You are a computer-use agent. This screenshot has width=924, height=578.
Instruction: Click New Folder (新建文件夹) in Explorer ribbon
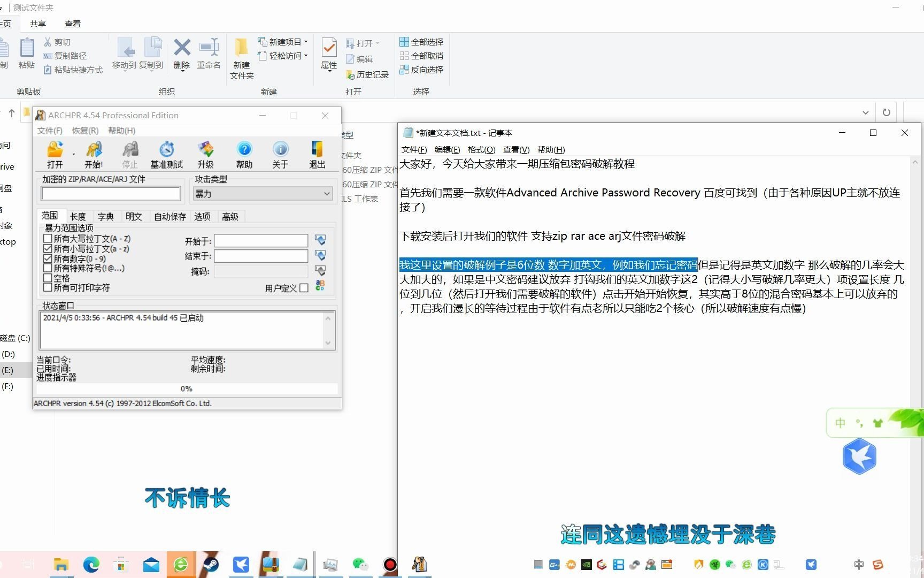[242, 59]
